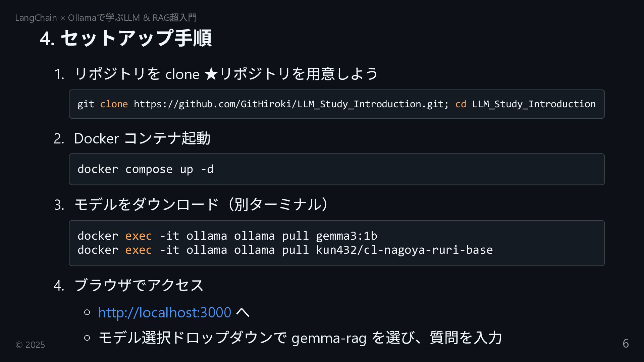The image size is (644, 362).
Task: Click the © 2025 footer text
Action: click(30, 345)
